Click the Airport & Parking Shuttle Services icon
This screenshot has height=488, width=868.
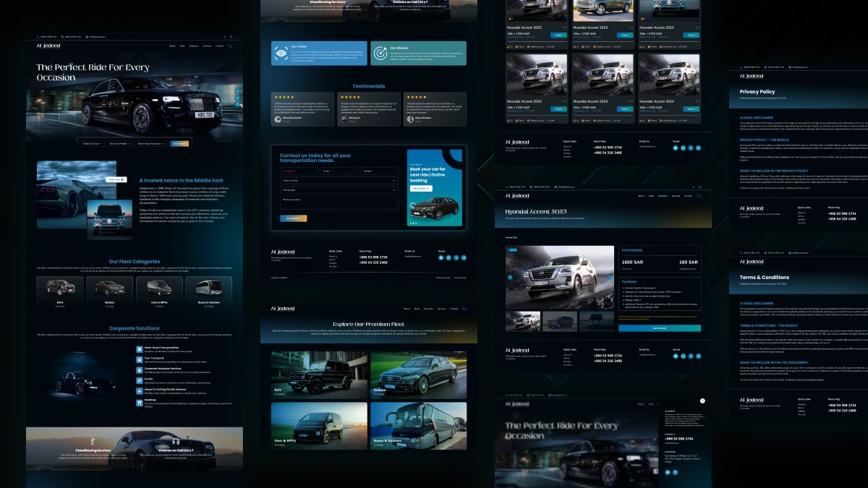pos(140,391)
